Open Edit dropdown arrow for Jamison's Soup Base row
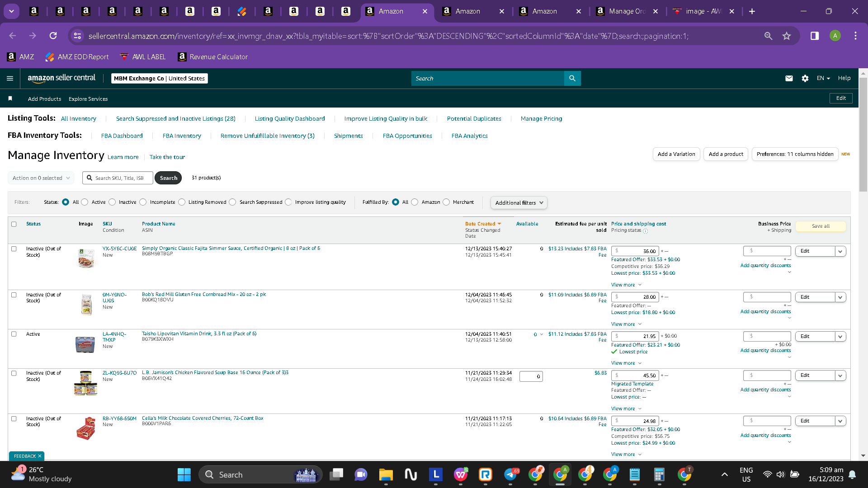This screenshot has width=868, height=488. (x=840, y=375)
